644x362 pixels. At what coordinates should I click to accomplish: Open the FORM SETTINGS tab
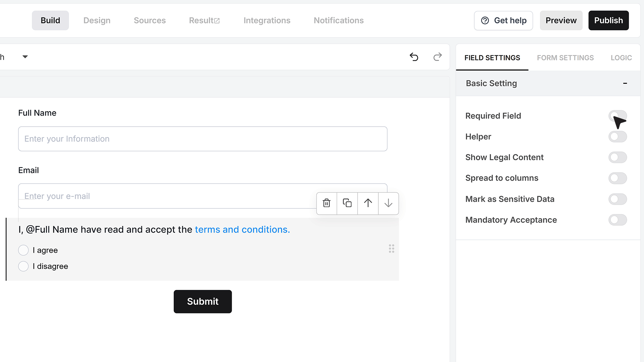point(565,58)
